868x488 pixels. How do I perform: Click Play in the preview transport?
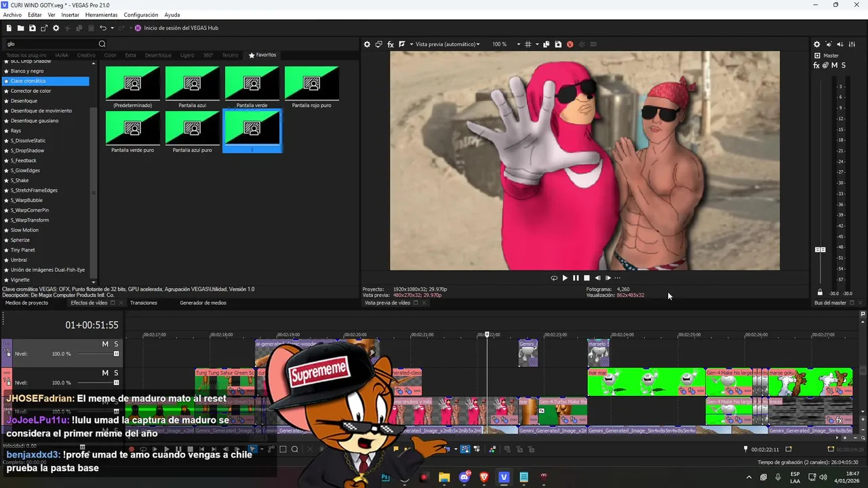(x=565, y=278)
